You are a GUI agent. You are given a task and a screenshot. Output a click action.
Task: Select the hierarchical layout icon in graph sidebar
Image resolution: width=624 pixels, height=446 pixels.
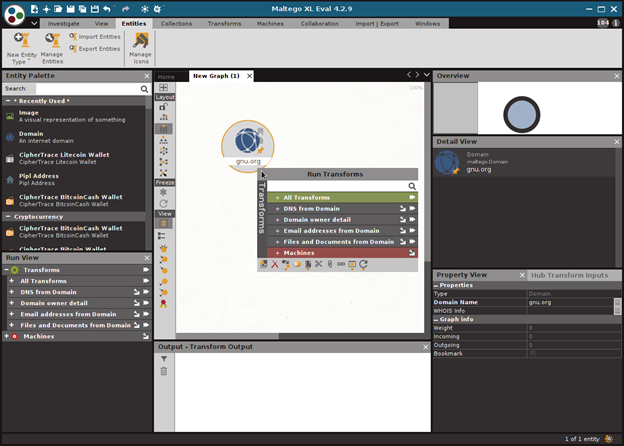[164, 140]
